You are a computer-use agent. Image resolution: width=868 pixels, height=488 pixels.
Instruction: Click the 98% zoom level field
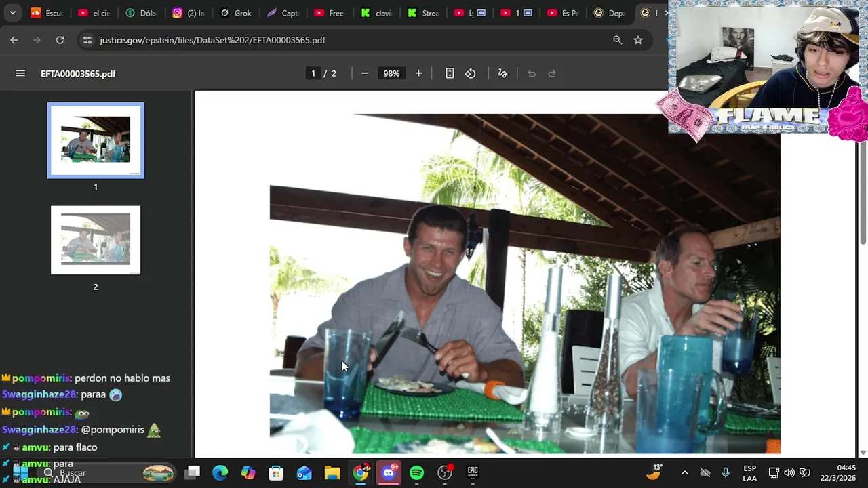(x=391, y=73)
